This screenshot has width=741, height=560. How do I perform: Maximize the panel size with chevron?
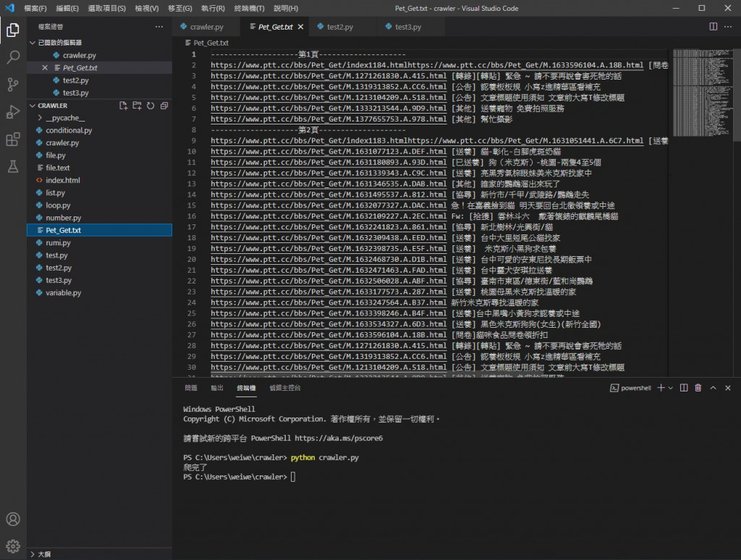click(x=713, y=388)
